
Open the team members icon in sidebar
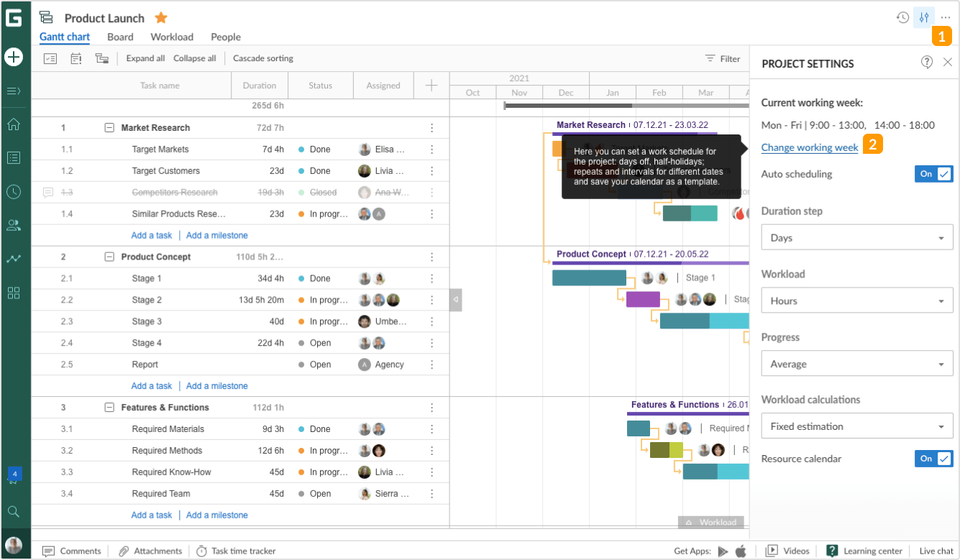click(x=14, y=224)
